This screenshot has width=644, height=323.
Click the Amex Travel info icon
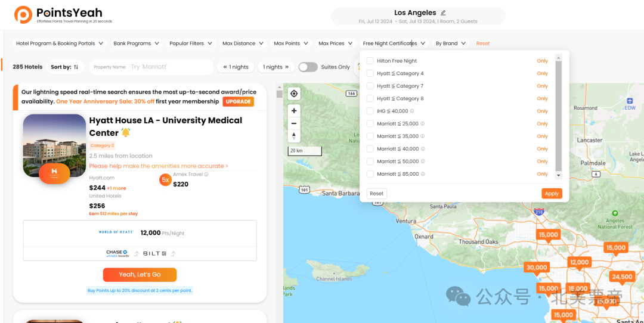pyautogui.click(x=206, y=175)
